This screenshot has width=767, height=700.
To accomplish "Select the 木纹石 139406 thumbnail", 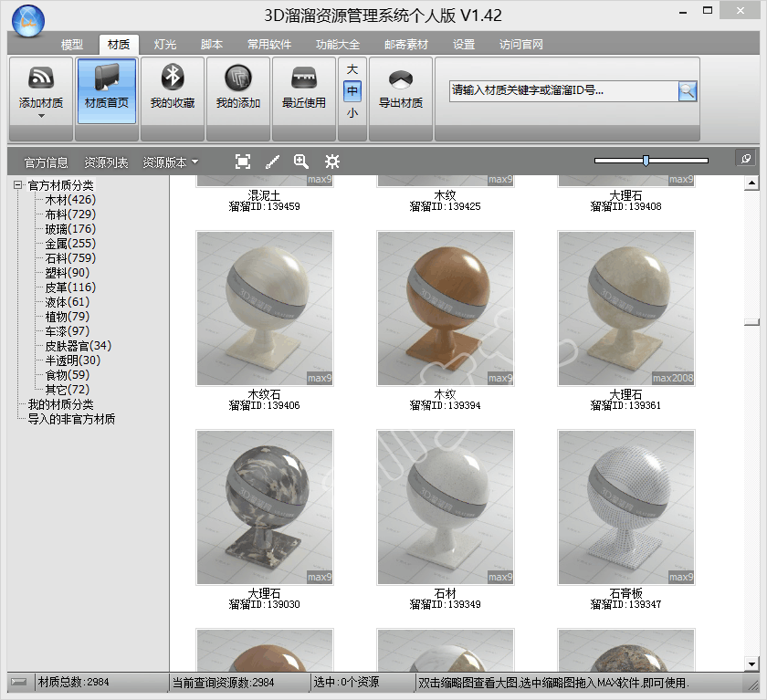I will click(x=265, y=308).
